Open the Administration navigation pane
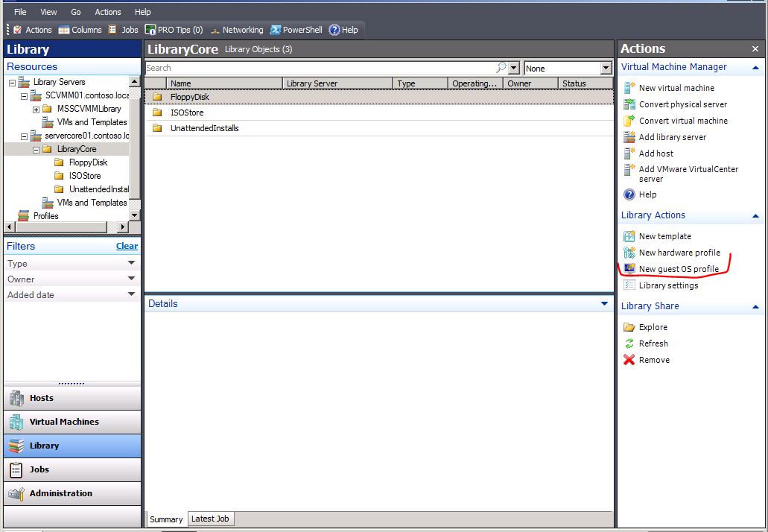This screenshot has height=532, width=768. point(72,493)
